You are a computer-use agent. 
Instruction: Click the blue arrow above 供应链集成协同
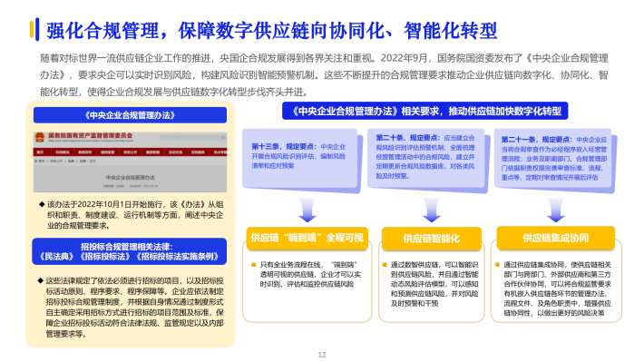pos(556,210)
